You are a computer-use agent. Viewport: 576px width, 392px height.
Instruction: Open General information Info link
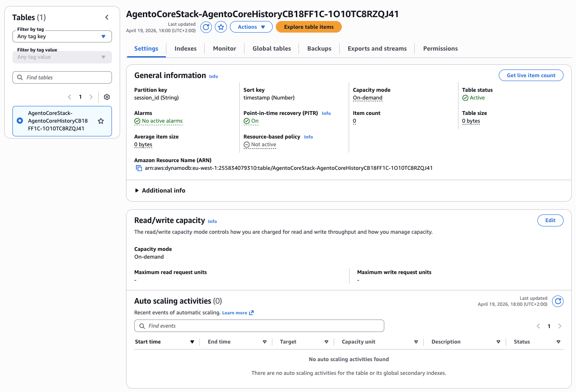[x=214, y=77]
